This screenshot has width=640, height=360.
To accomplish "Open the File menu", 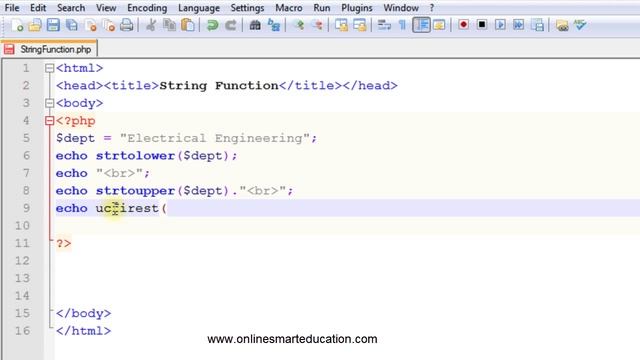I will [x=12, y=8].
